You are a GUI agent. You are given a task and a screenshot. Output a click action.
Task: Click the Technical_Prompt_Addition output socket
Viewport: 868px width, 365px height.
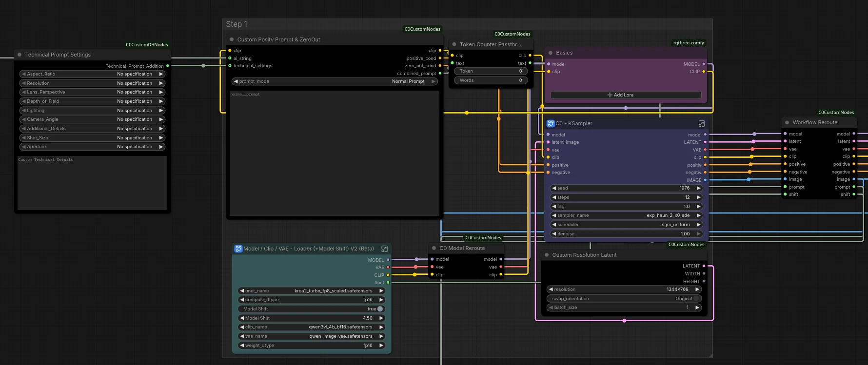168,66
